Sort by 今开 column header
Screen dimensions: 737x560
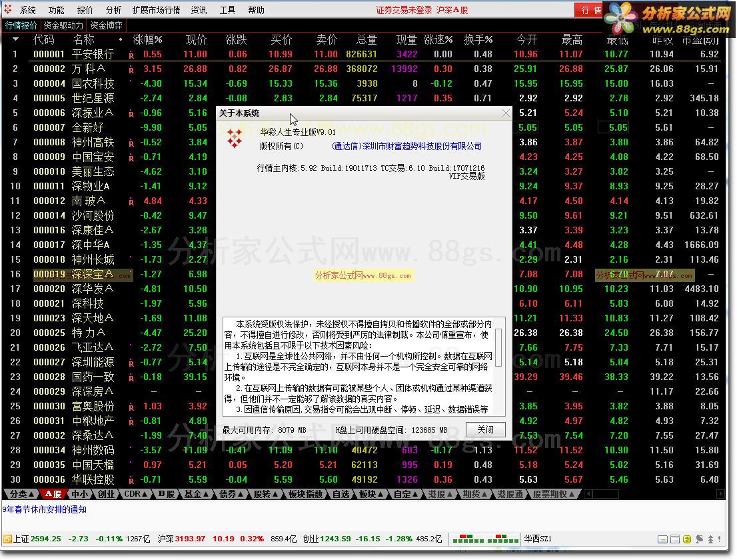tap(526, 40)
